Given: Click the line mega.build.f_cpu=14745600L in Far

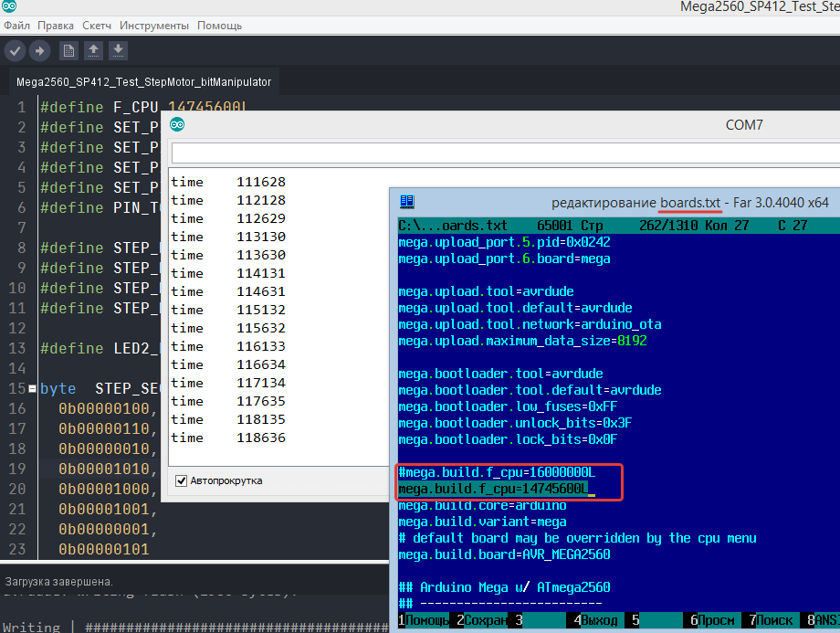Looking at the screenshot, I should 493,489.
